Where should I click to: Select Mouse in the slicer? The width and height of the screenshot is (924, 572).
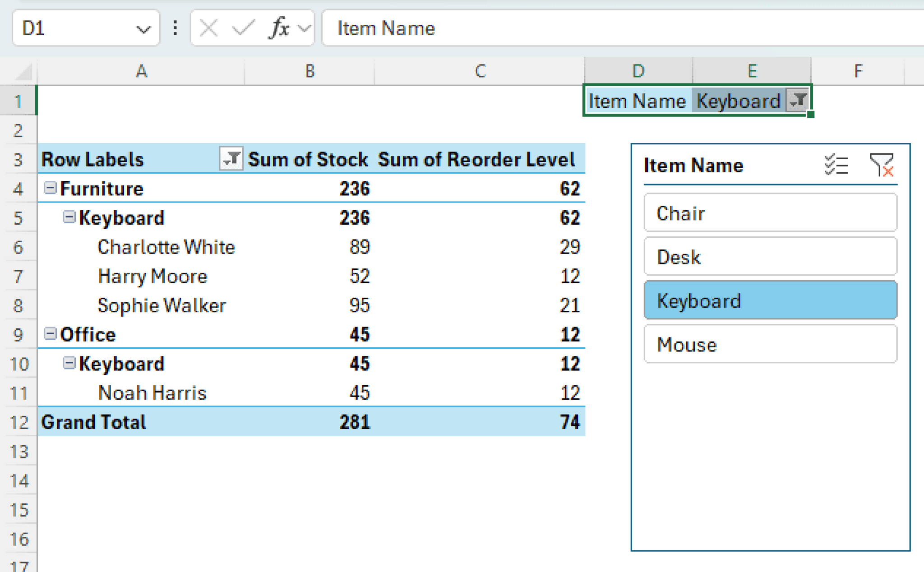tap(770, 344)
